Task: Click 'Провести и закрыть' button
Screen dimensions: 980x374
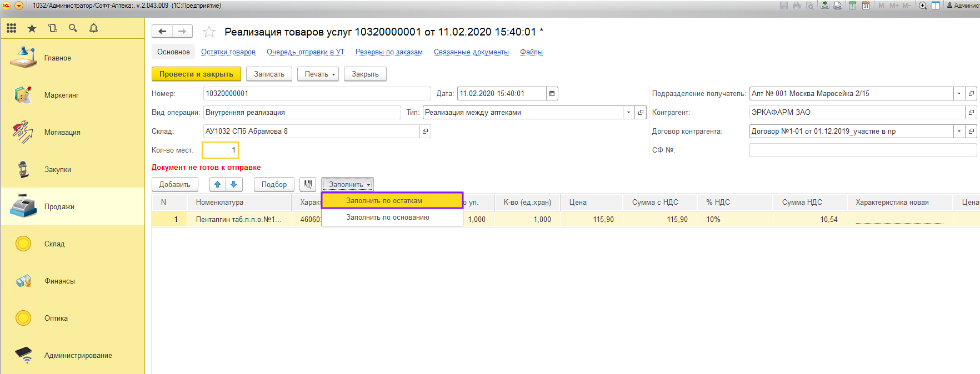Action: (196, 74)
